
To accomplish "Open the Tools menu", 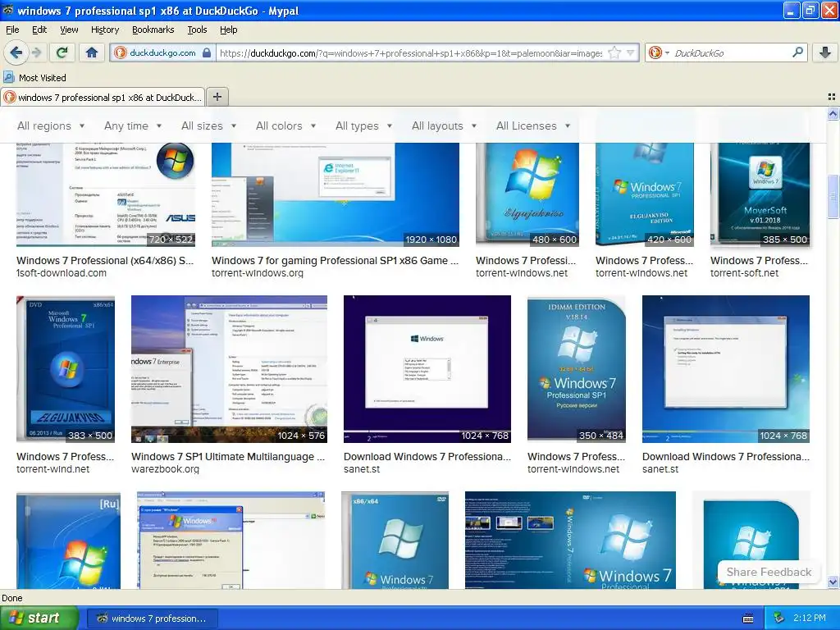I will tap(197, 30).
